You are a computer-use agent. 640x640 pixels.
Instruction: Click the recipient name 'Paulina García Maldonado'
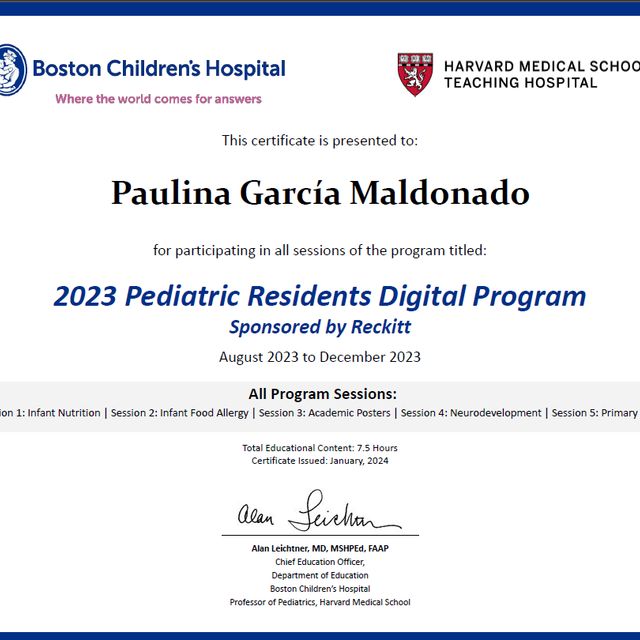tap(320, 193)
